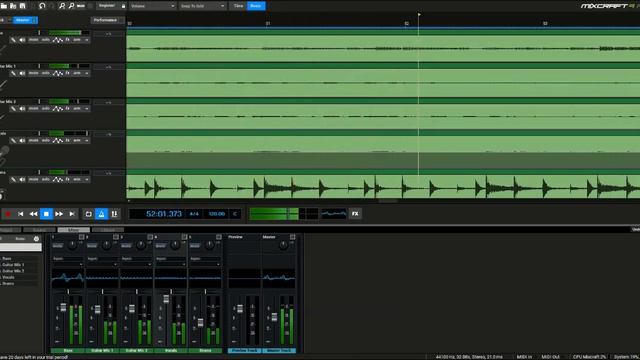Toggle the Loop mode button

point(88,214)
